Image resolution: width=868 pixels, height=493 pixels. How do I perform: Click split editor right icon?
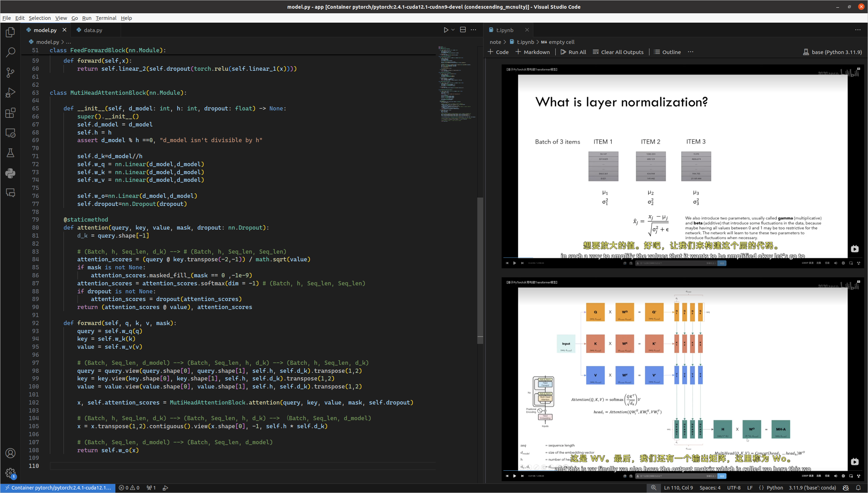(x=463, y=30)
